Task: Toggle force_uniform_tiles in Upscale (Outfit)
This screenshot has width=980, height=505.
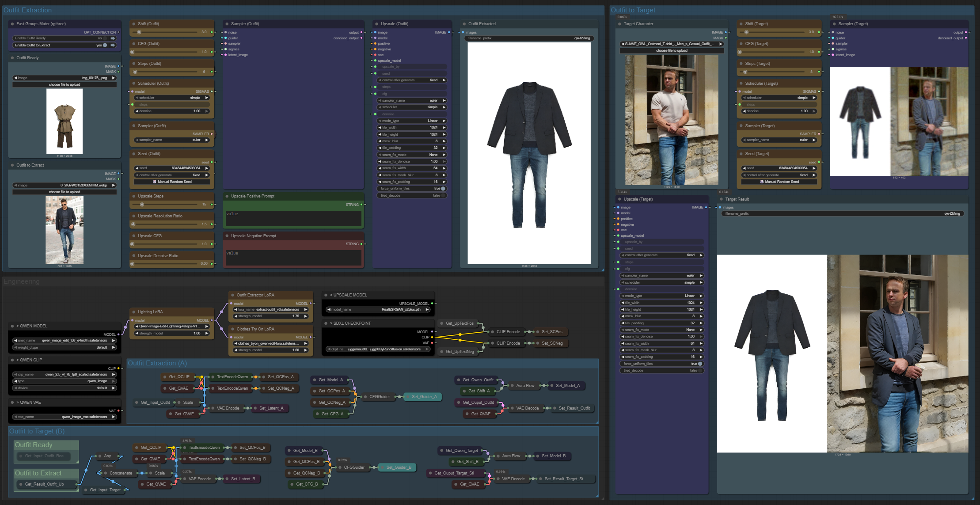Action: (443, 189)
